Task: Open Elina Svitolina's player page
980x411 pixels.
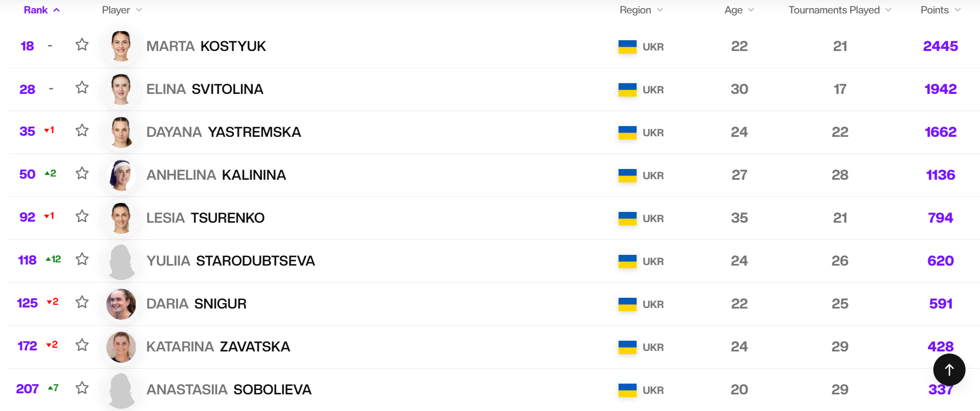Action: tap(205, 89)
